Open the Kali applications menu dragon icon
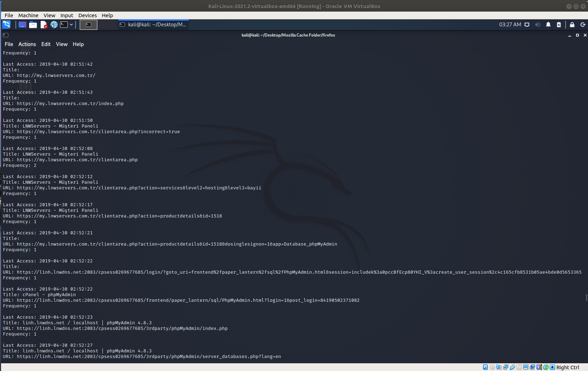 tap(6, 25)
